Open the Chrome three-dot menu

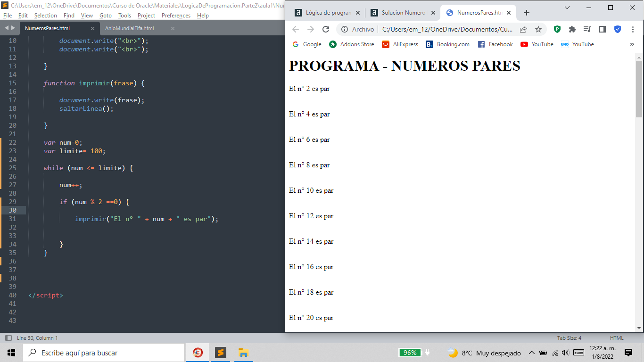click(633, 29)
